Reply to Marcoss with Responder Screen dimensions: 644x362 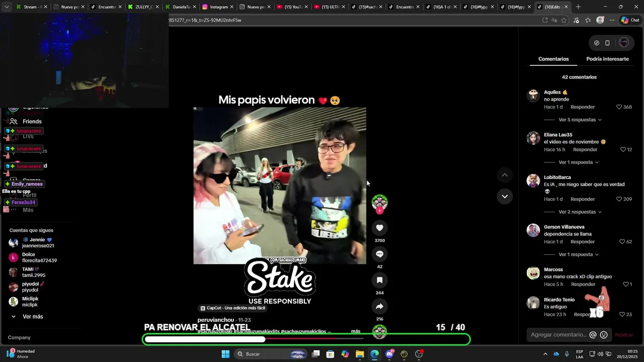coord(583,284)
